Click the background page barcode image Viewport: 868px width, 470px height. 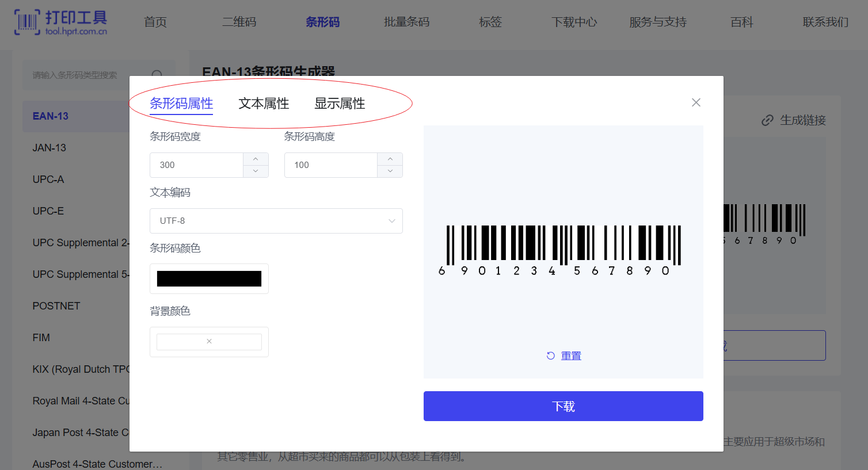pos(764,224)
